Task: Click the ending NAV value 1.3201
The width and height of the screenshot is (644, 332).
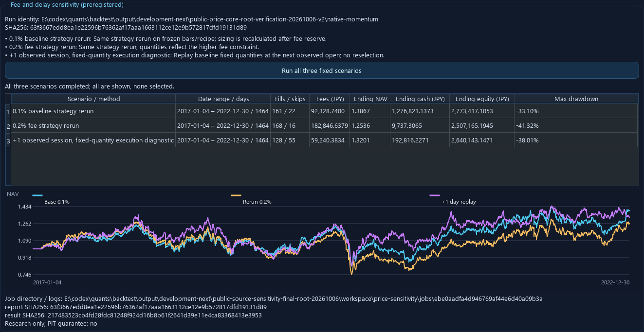Action: pos(370,140)
